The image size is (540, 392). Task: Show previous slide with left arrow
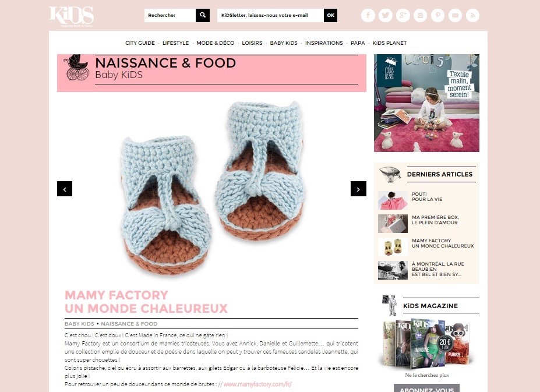(65, 189)
